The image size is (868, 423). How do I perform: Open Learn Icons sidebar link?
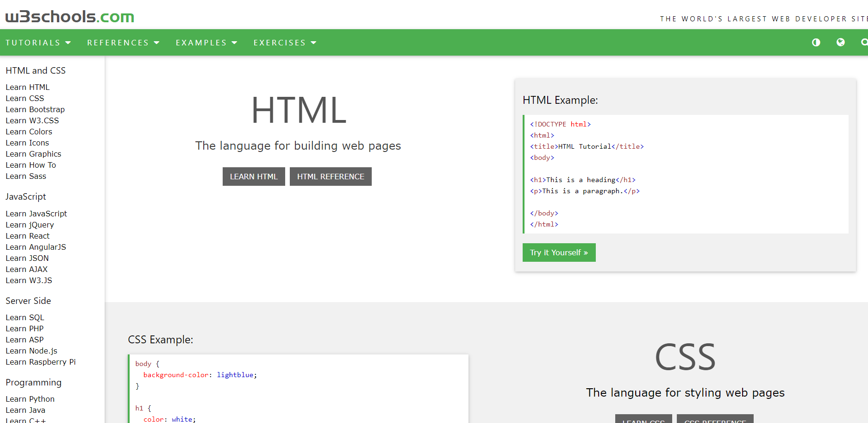pos(27,143)
